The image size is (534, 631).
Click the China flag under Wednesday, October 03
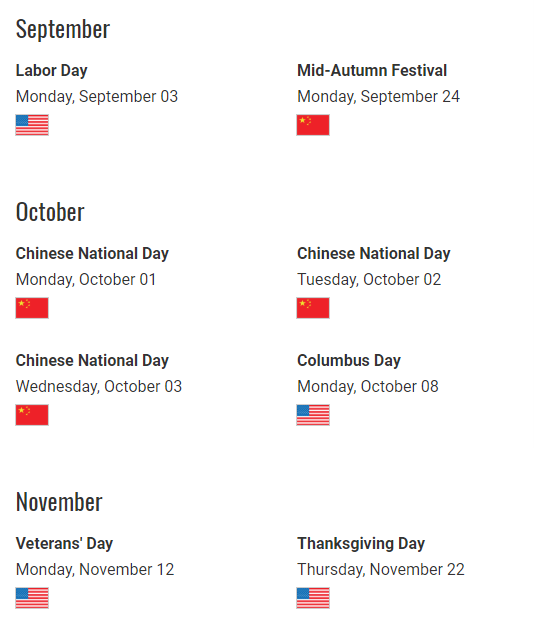click(x=32, y=415)
